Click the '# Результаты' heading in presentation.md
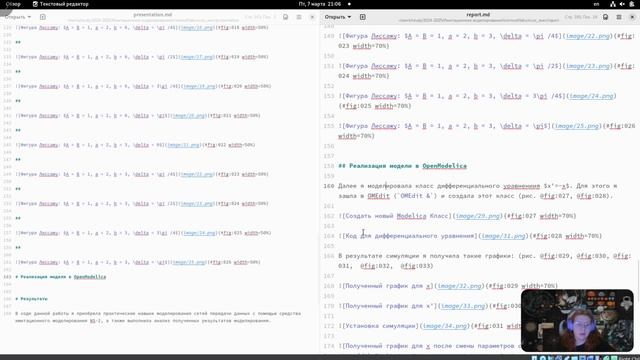This screenshot has height=360, width=640. (31, 299)
